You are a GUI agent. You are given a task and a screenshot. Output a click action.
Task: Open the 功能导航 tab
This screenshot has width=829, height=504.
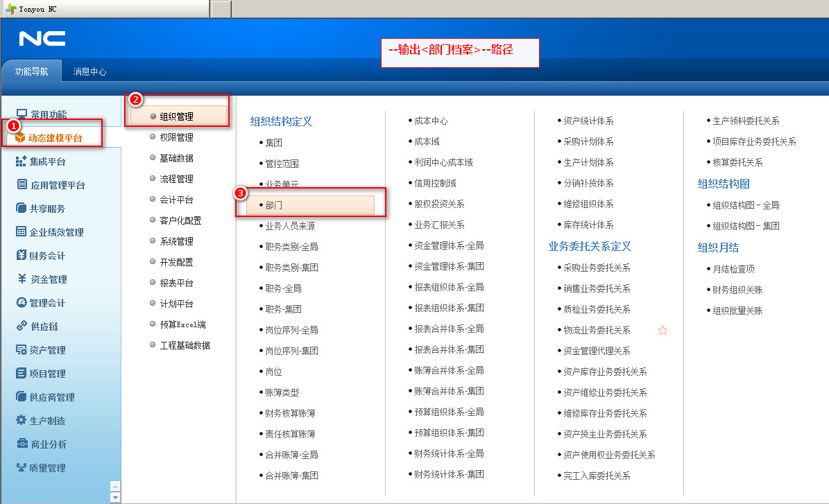[32, 71]
